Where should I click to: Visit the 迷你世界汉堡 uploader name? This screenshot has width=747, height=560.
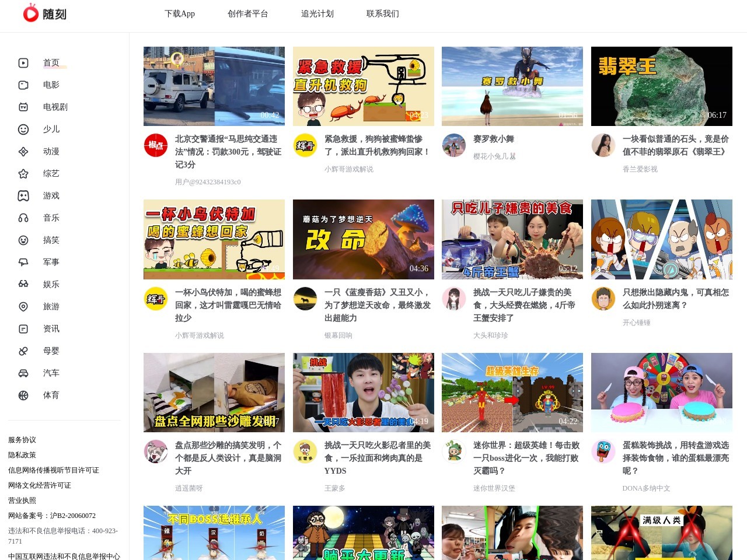pyautogui.click(x=494, y=488)
